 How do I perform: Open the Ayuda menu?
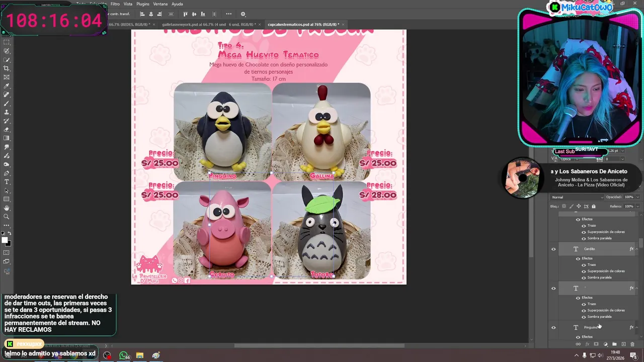coord(177,4)
